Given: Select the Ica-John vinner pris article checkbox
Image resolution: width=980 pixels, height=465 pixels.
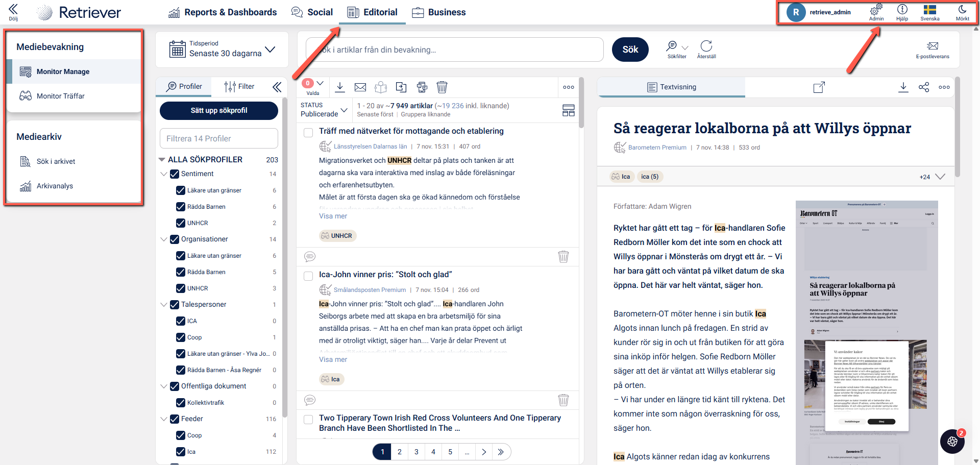Looking at the screenshot, I should 308,276.
